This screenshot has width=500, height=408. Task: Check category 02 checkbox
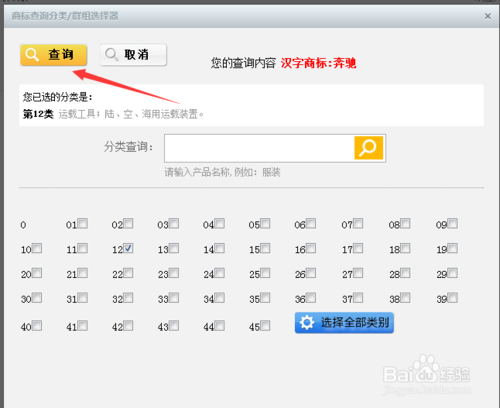(x=128, y=223)
